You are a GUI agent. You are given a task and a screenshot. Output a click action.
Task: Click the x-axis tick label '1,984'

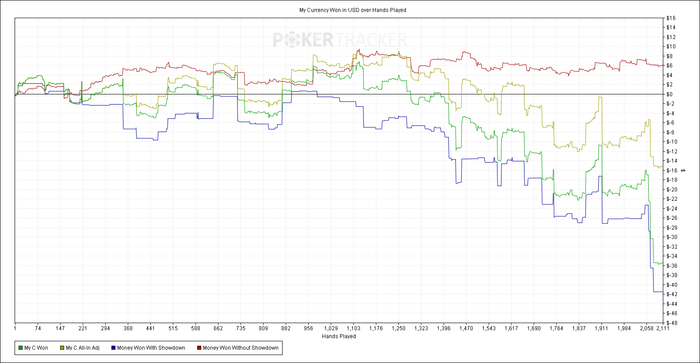(624, 329)
